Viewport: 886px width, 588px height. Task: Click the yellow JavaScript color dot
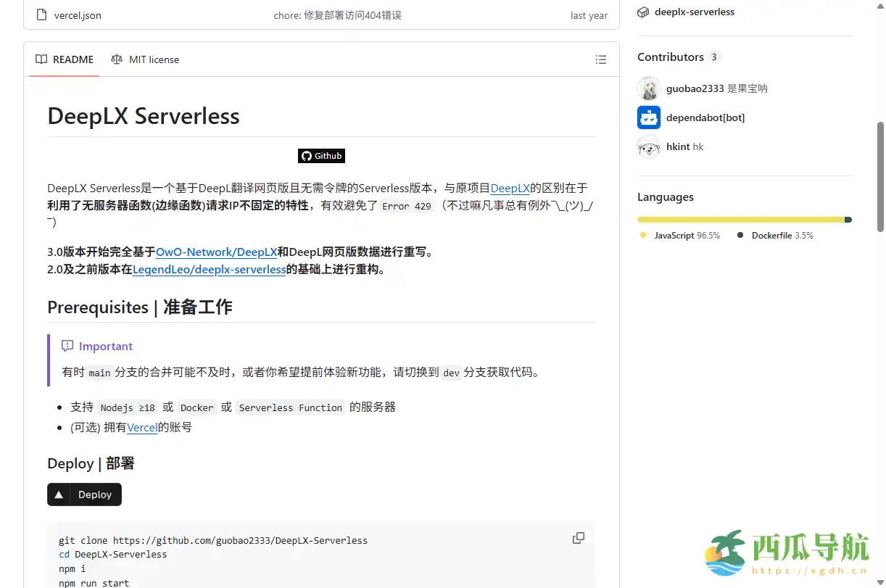(x=642, y=235)
